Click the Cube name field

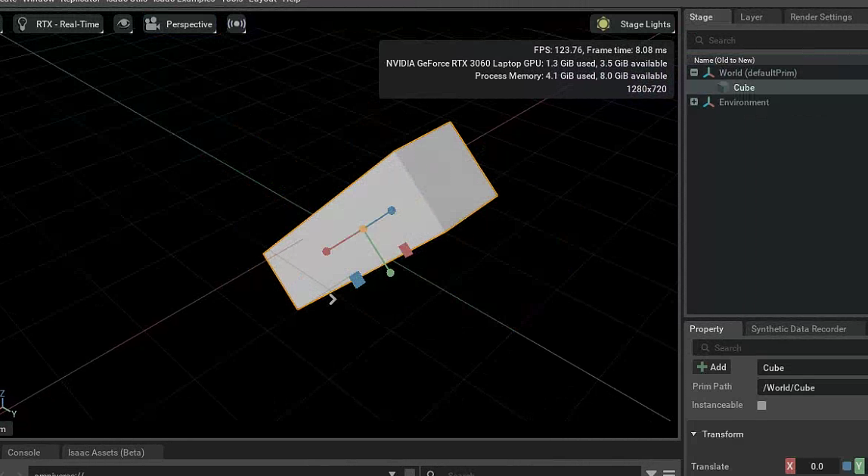812,368
